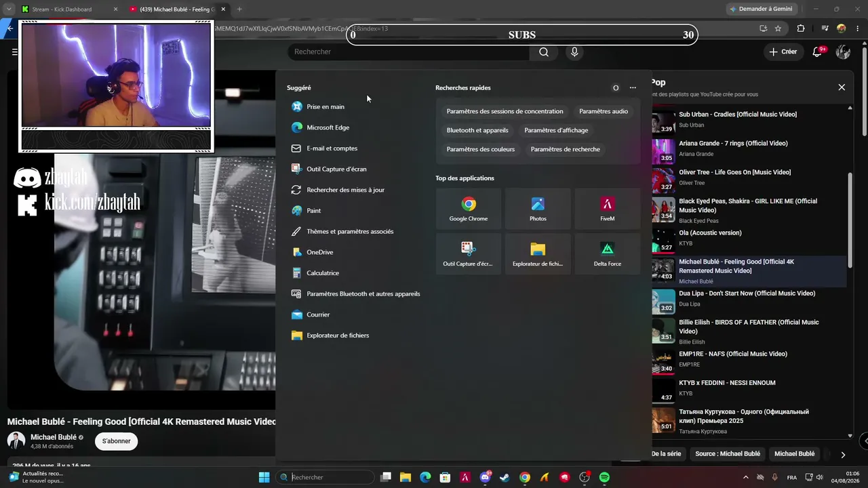
Task: Open the search panel more options ellipsis
Action: pos(633,87)
